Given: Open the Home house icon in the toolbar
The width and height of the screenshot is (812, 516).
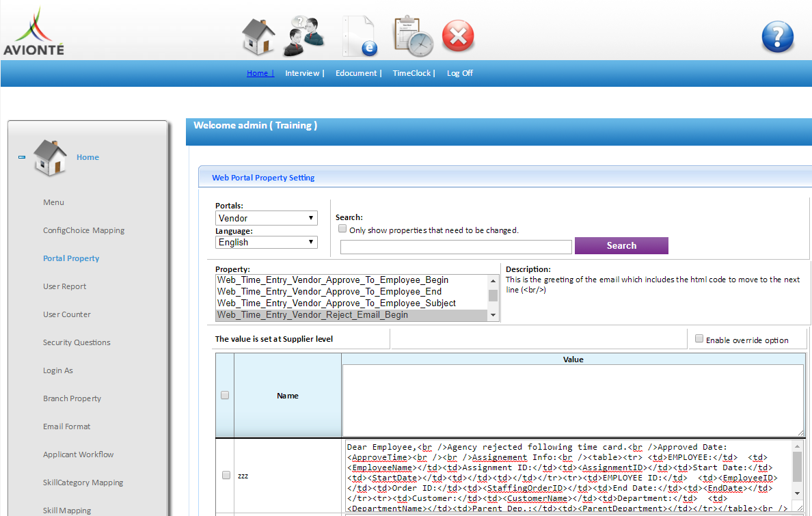Looking at the screenshot, I should 258,36.
